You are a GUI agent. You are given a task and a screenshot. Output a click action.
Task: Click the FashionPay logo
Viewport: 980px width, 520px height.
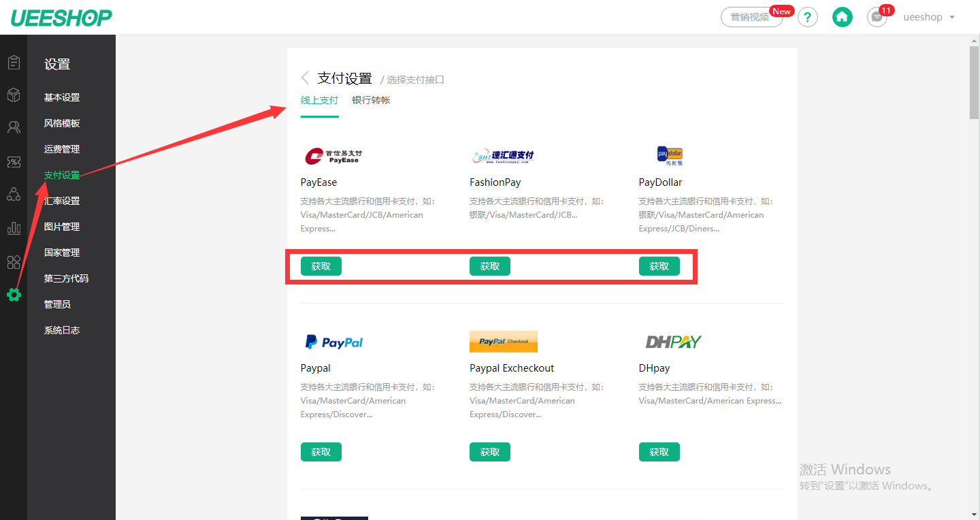(504, 156)
